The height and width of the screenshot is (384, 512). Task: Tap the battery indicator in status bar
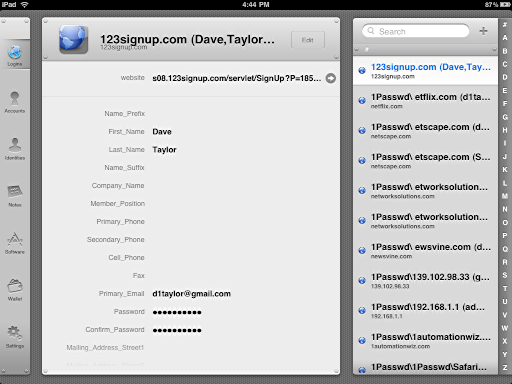point(505,5)
